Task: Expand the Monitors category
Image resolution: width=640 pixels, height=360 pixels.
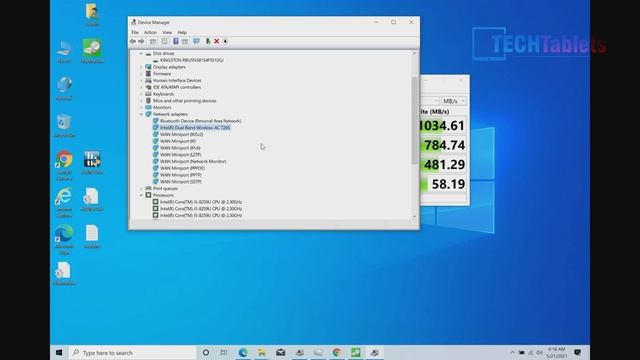Action: coord(141,107)
